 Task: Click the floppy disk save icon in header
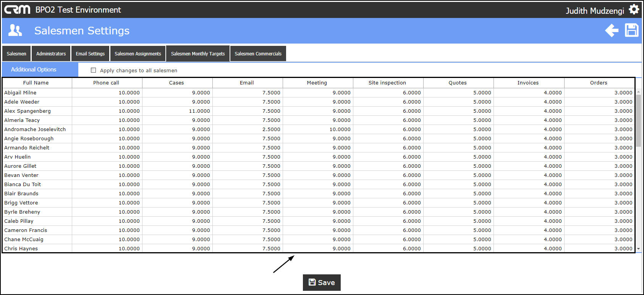click(631, 31)
